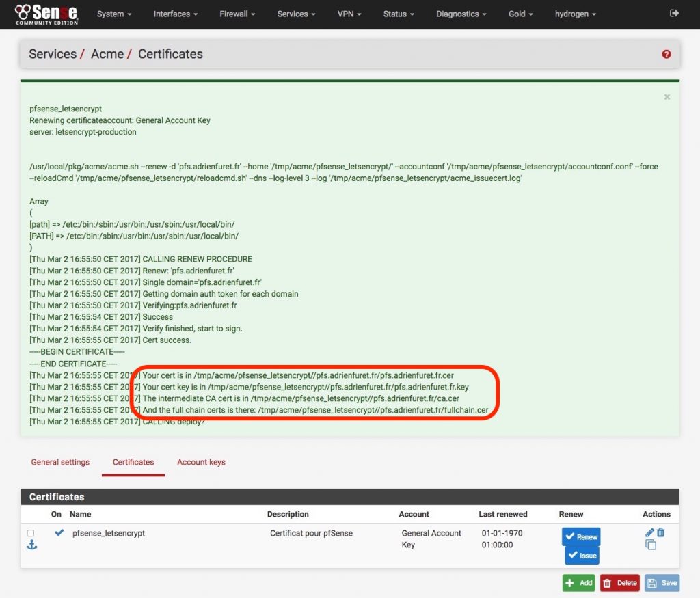700x598 pixels.
Task: Click the '-----BEGIN CERTIFICATE-----' log line
Action: click(77, 352)
